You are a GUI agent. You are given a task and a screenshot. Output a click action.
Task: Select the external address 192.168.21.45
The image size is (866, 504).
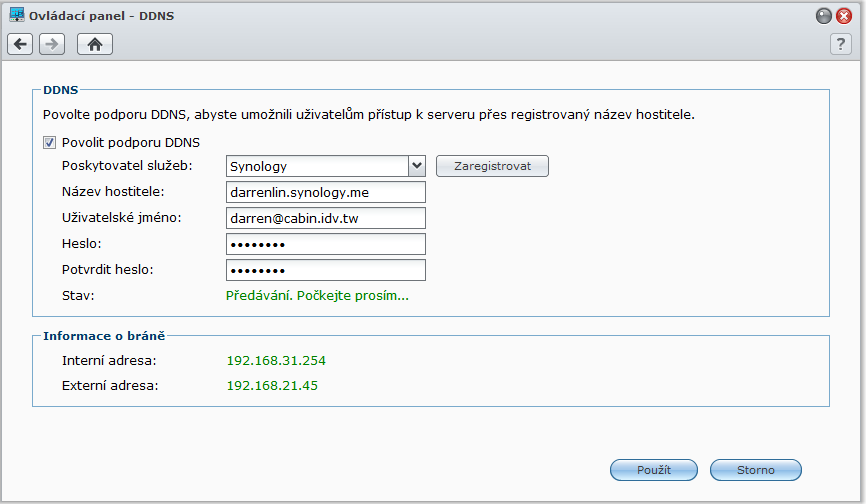coord(272,385)
